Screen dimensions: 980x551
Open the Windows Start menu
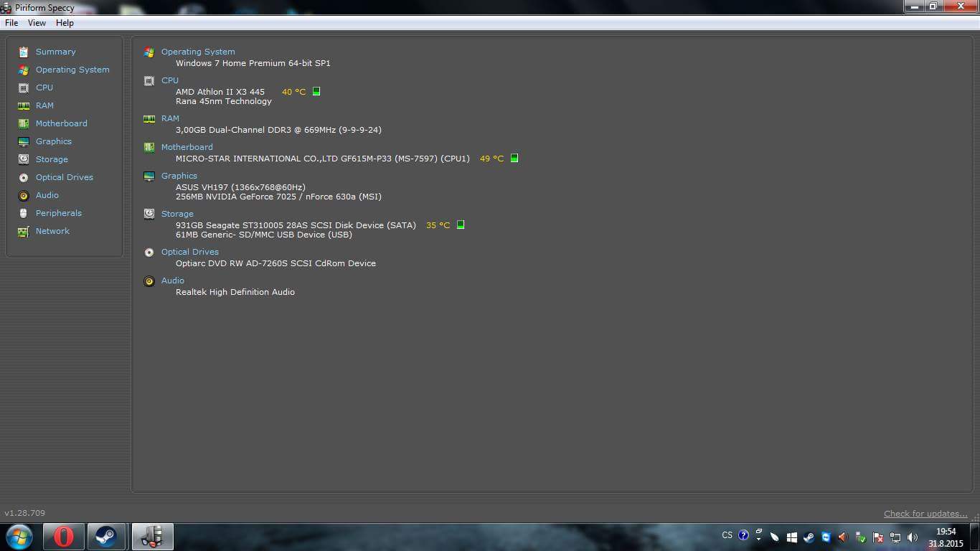tap(19, 537)
